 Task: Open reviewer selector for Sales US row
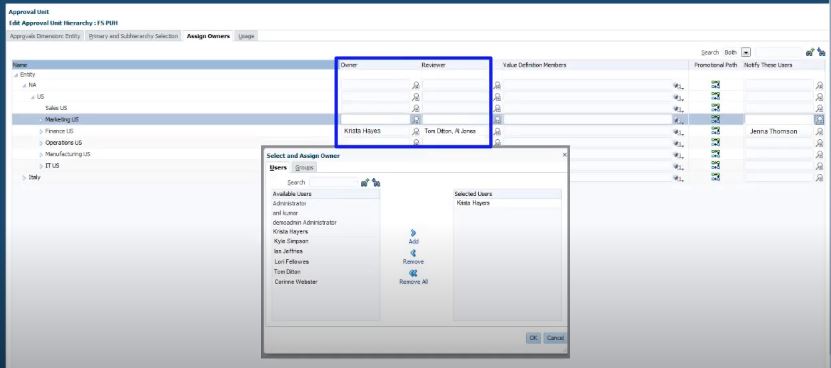pos(497,108)
